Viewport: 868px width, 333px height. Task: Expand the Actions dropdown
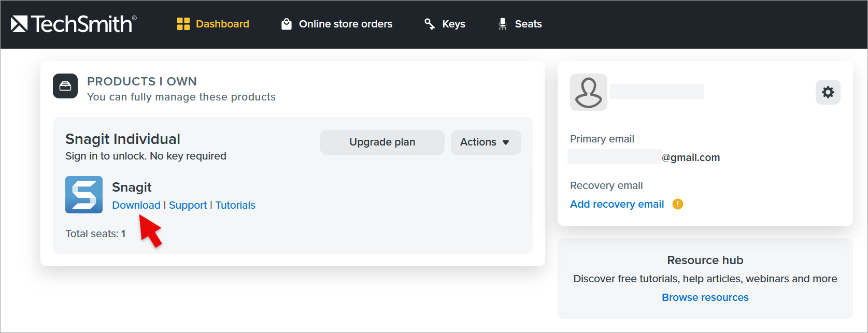486,142
